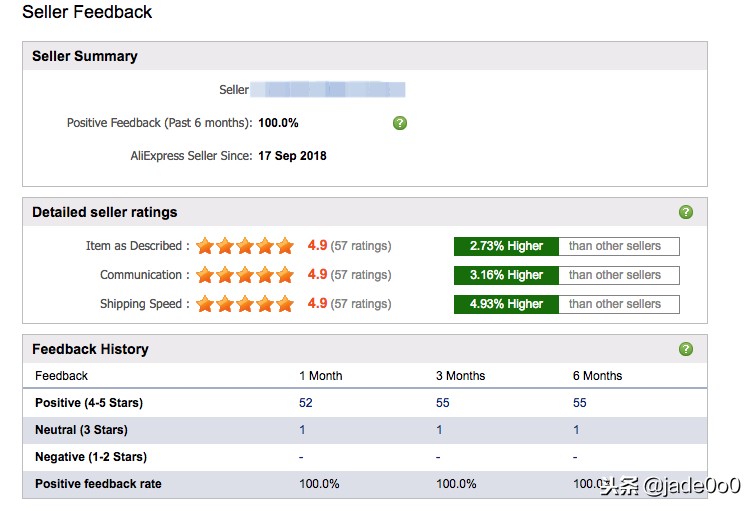Click help icon in Detailed seller ratings header

coord(685,212)
